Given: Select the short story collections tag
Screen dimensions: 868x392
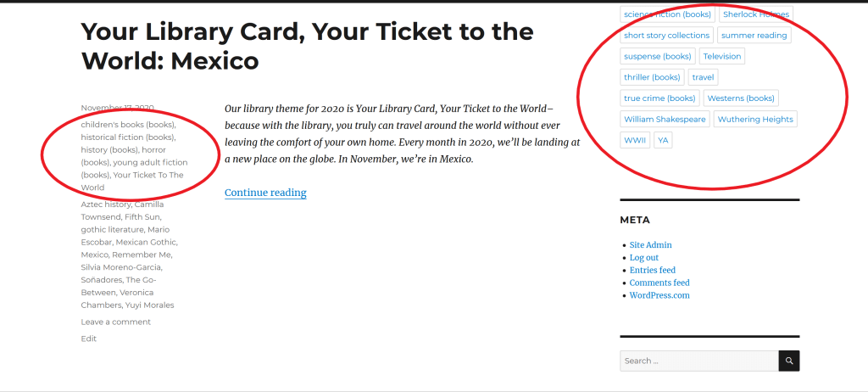Looking at the screenshot, I should pos(666,36).
